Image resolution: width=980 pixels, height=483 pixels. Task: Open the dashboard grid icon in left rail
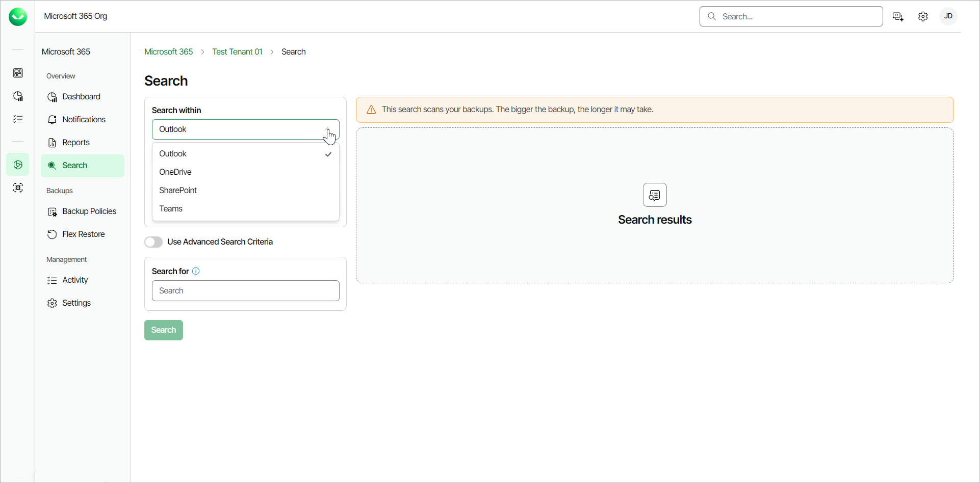click(18, 73)
